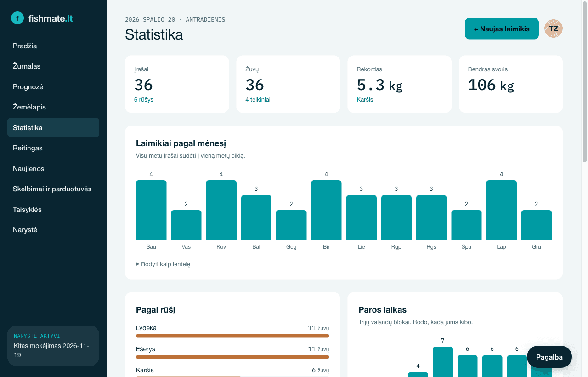Open Reitingas in the sidebar
The image size is (588, 377).
(x=53, y=148)
